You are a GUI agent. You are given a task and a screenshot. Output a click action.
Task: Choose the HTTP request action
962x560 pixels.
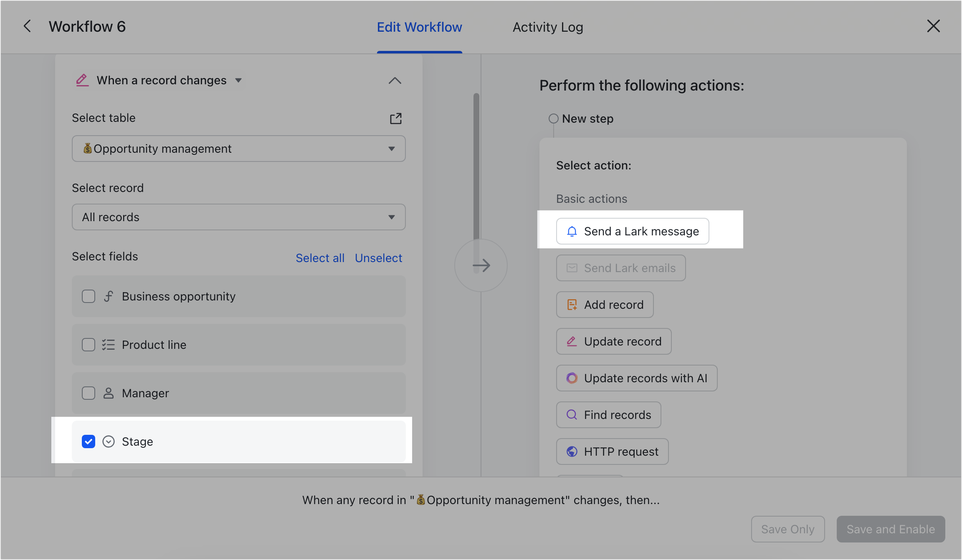(x=613, y=452)
